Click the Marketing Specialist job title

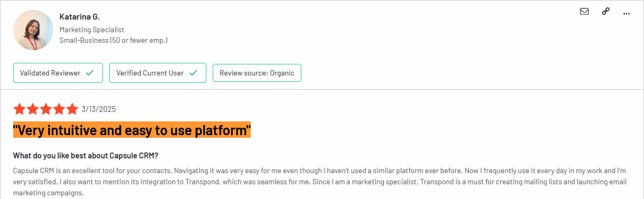[92, 30]
